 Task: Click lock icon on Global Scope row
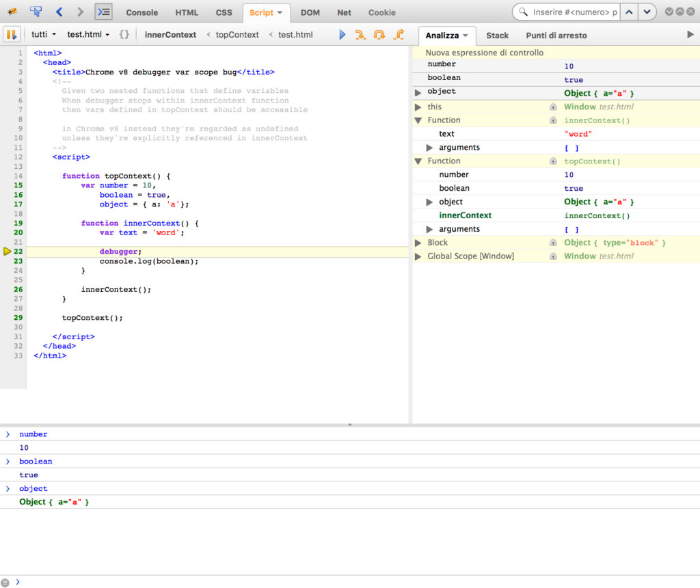point(553,256)
